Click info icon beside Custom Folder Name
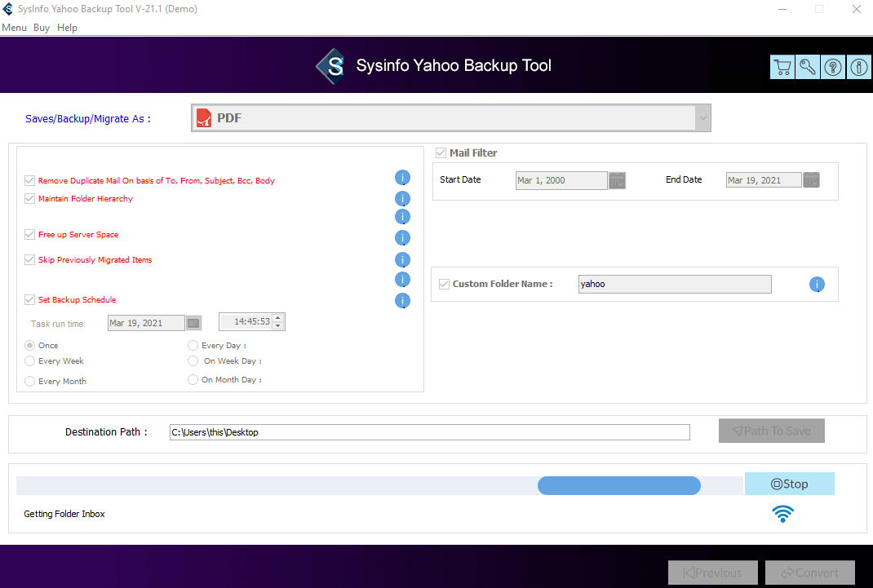This screenshot has height=588, width=873. pos(817,285)
